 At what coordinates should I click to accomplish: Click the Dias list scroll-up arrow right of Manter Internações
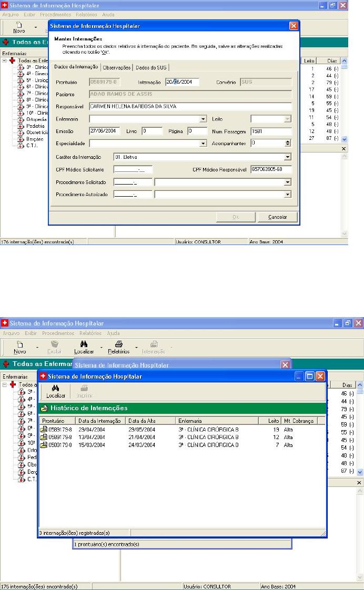(344, 60)
